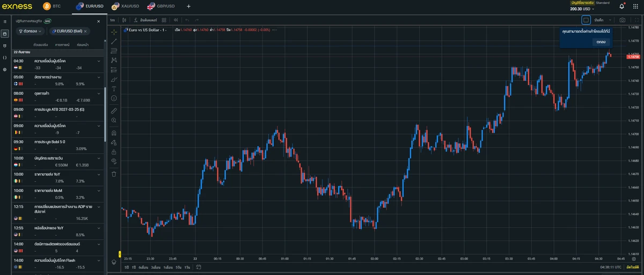Confirm the tooltip popup button
Screen dimensions: 644x275
[x=601, y=42]
